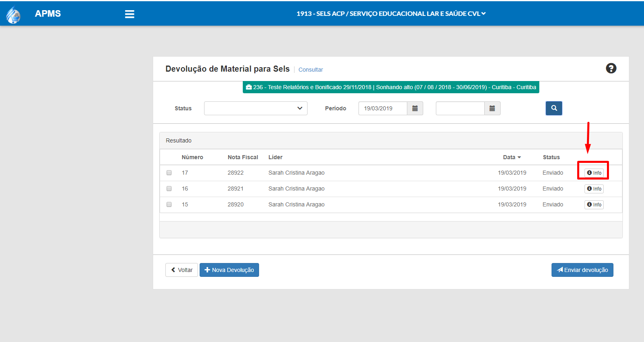Screen dimensions: 644x342
Task: Click the green campaign banner 236 - Teste Relatórios
Action: click(391, 87)
